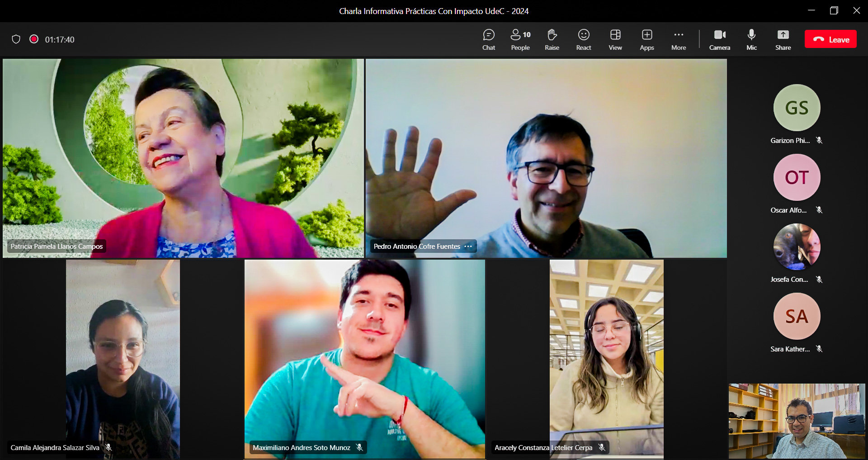Screen dimensions: 868x460
Task: Click Garizon's muted mic indicator
Action: 819,140
